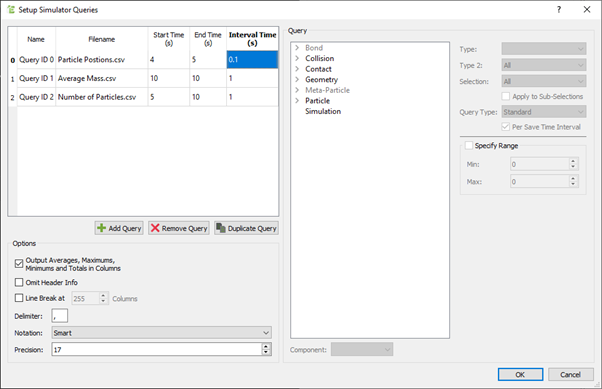This screenshot has height=389, width=602.
Task: Select the Average Mass.csv filename cell
Action: (102, 78)
